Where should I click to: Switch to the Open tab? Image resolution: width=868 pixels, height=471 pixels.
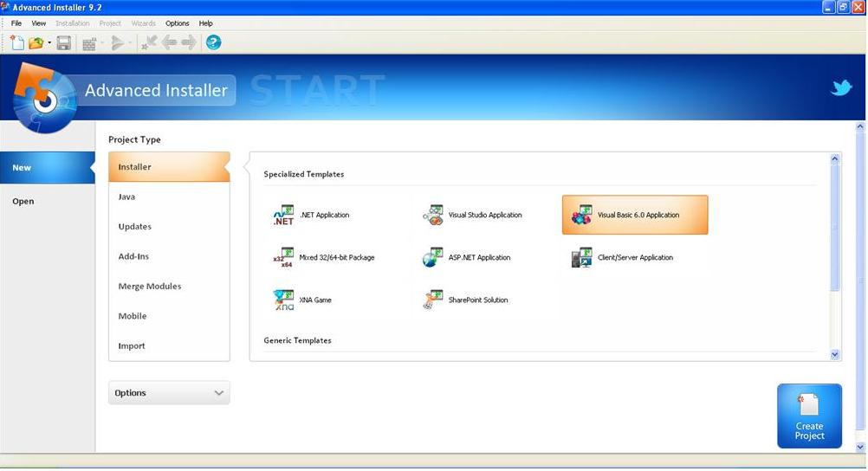tap(48, 202)
